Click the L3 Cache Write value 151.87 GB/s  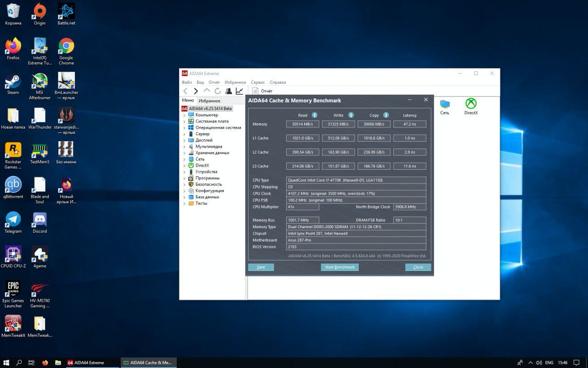pos(338,166)
